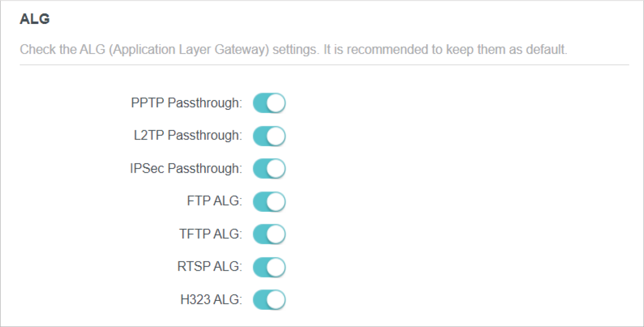
Task: Click the PPTP Passthrough label
Action: (x=186, y=103)
